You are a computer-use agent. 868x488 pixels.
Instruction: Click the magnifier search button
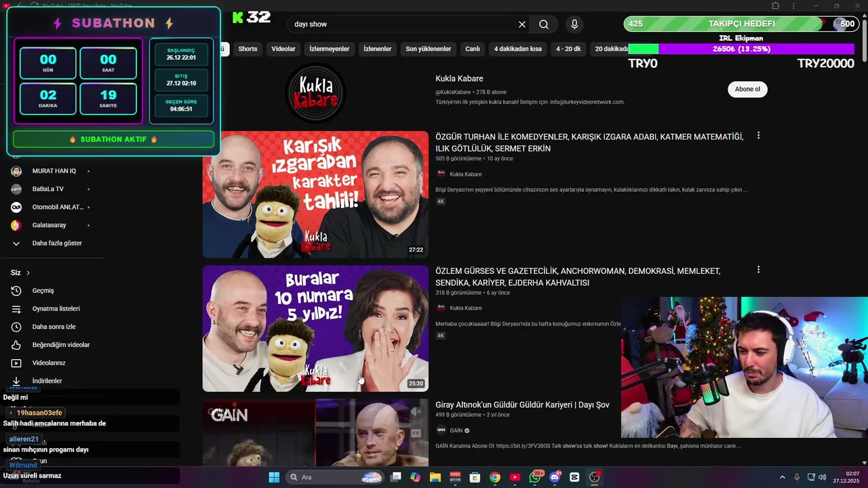[x=544, y=24]
